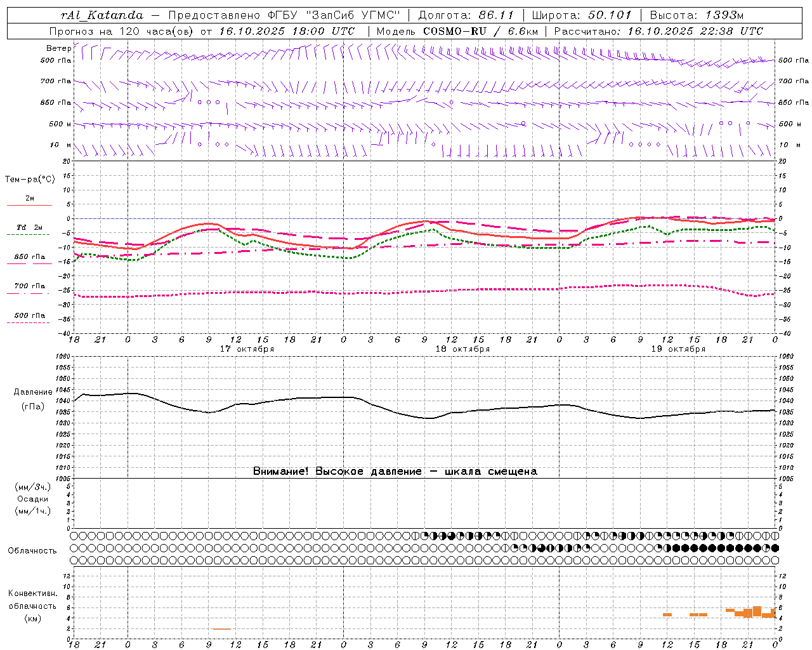Click the (мм/3ч.) precipitation unit label
Screen dimensions: 812x650
point(33,487)
